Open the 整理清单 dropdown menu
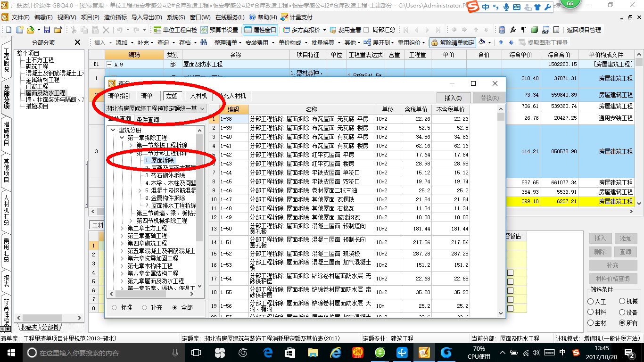Screen dimensions: 644x362 tap(227, 42)
